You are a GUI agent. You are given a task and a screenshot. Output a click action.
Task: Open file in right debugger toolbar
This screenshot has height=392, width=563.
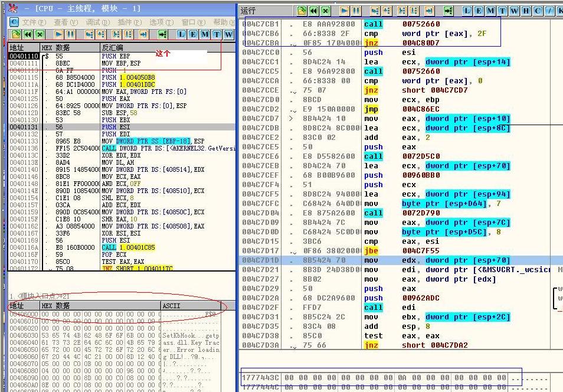click(x=302, y=11)
